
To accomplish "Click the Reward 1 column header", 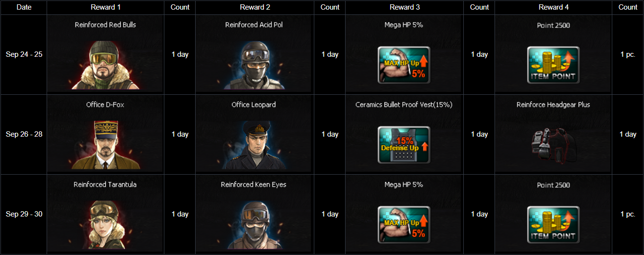I will point(106,7).
